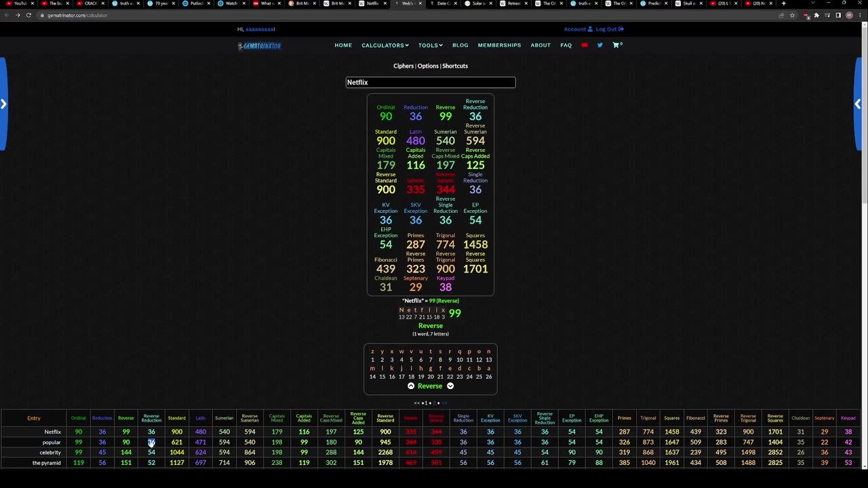Image resolution: width=868 pixels, height=488 pixels.
Task: Focus the phrase input containing Netflix
Action: [x=431, y=83]
